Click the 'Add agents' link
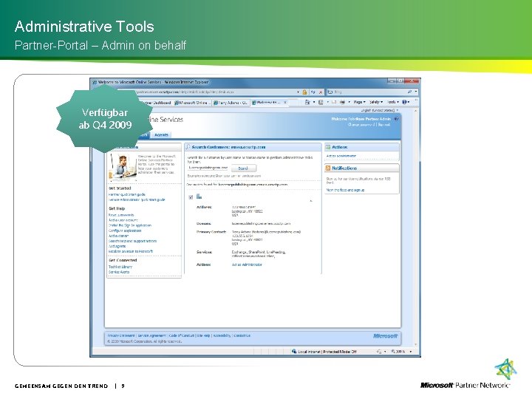This screenshot has height=399, width=532. [x=117, y=246]
